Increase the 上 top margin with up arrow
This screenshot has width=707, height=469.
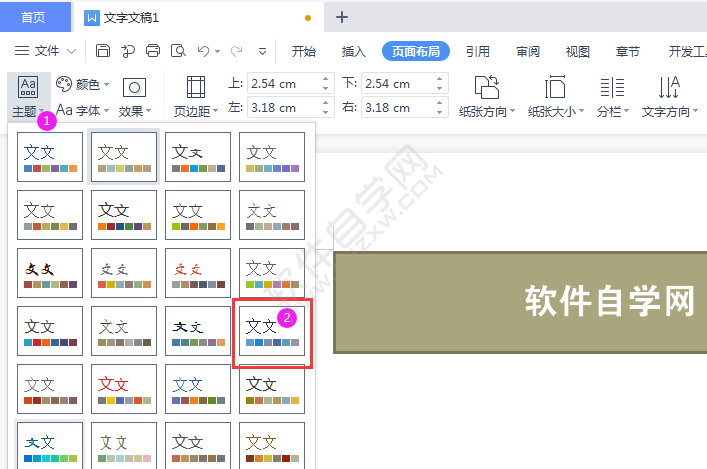tap(326, 79)
